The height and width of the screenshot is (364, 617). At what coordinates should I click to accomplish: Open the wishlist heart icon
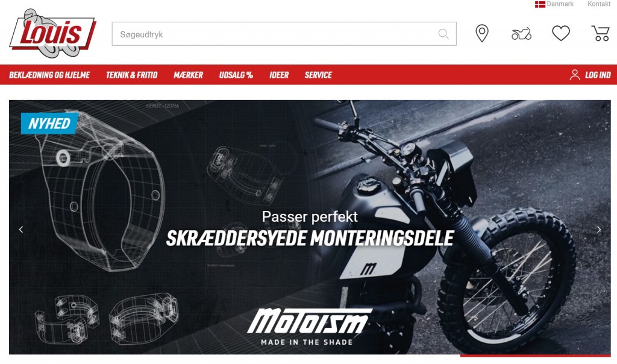point(561,34)
